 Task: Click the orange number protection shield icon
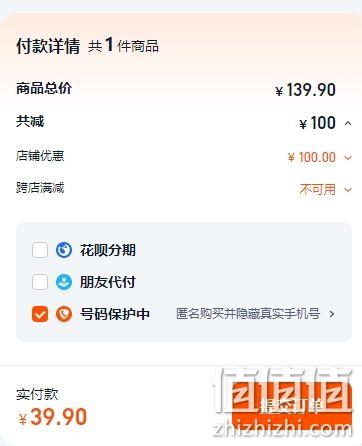click(64, 314)
